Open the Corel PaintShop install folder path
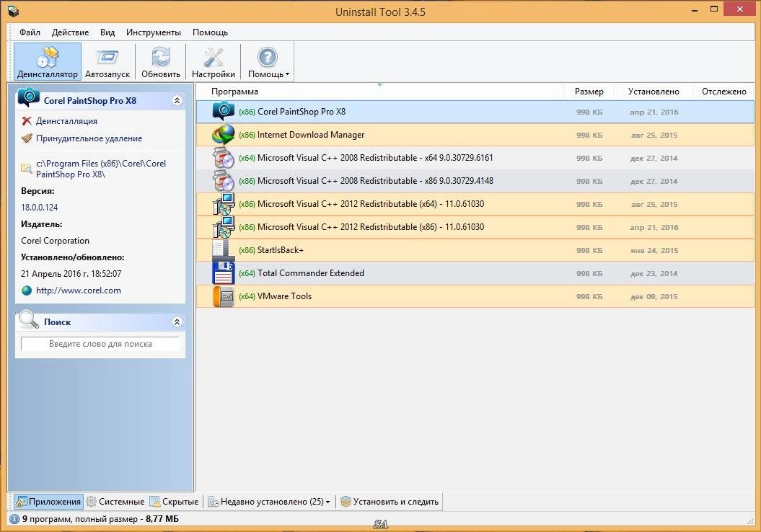761x532 pixels. [x=101, y=169]
